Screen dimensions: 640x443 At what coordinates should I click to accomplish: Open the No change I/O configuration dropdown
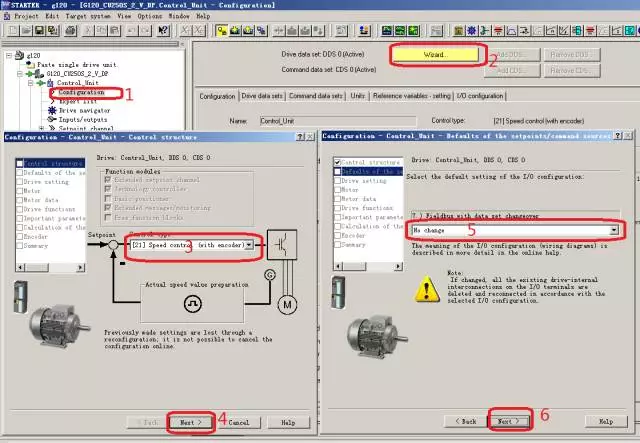(x=611, y=230)
